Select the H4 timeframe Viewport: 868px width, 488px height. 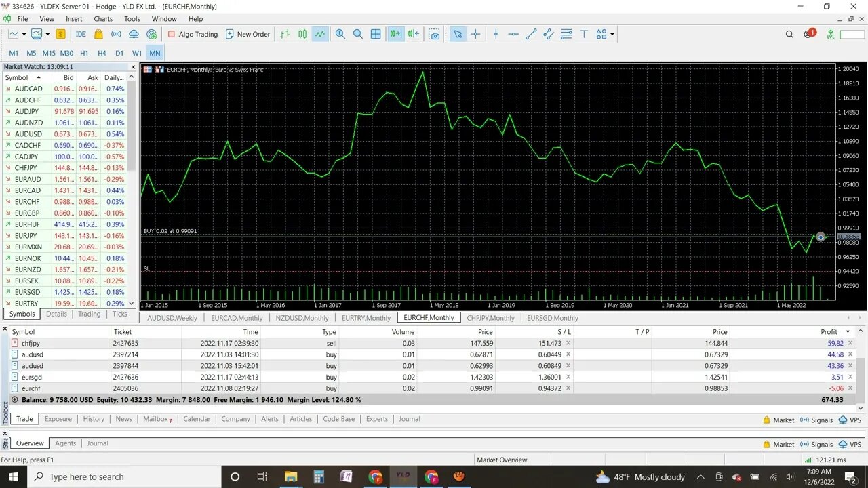102,53
